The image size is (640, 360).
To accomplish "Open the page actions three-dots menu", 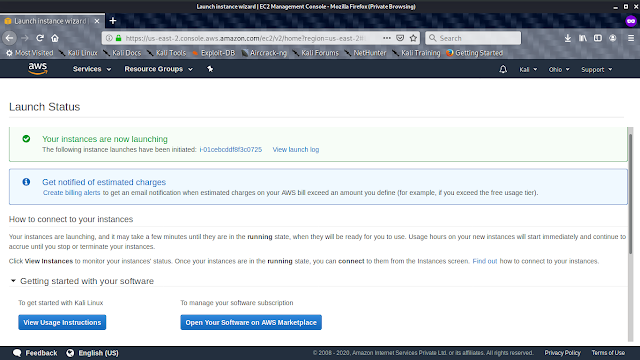I will (387, 38).
